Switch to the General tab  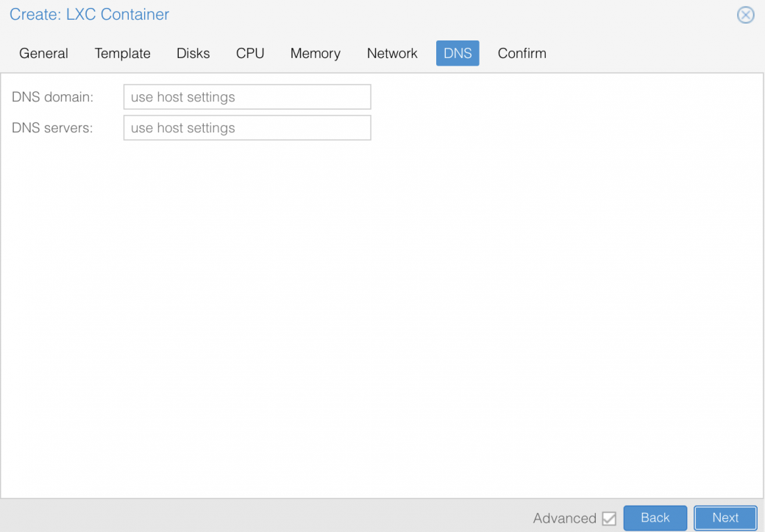click(x=43, y=53)
